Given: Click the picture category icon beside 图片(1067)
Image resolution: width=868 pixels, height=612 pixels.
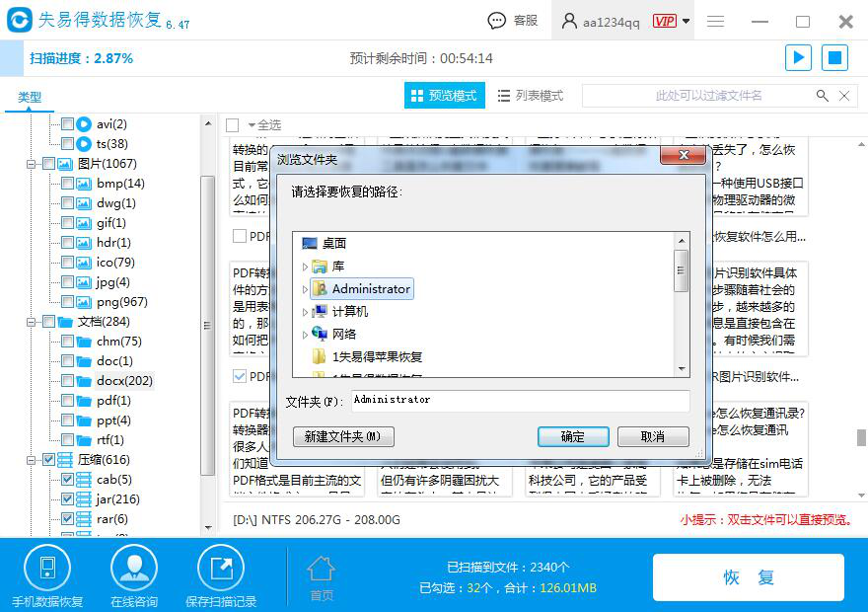Looking at the screenshot, I should coord(65,164).
